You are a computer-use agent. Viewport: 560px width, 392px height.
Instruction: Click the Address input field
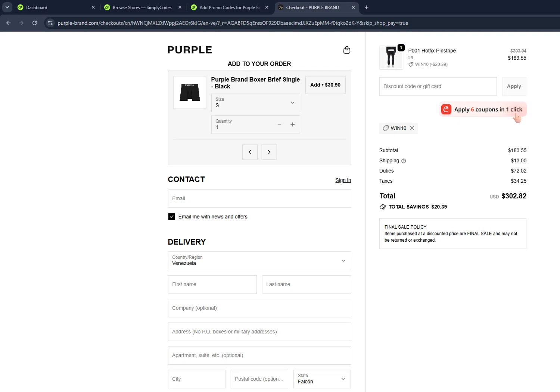[259, 332]
